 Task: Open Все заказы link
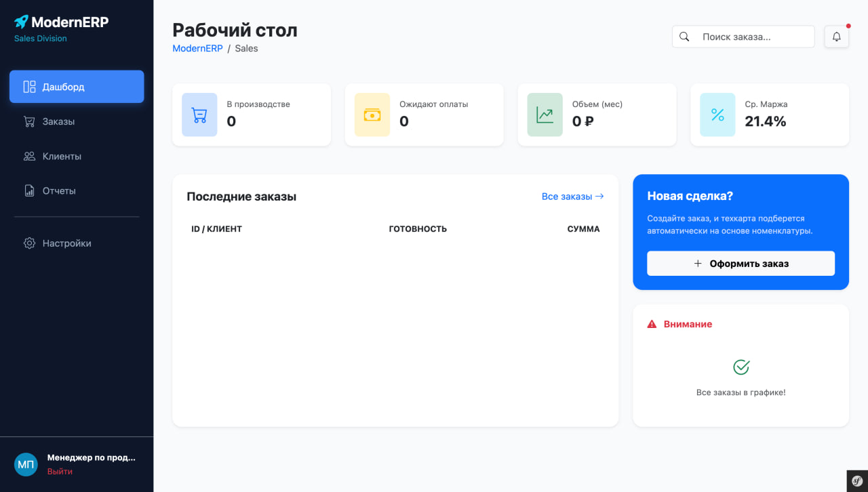[x=572, y=196]
